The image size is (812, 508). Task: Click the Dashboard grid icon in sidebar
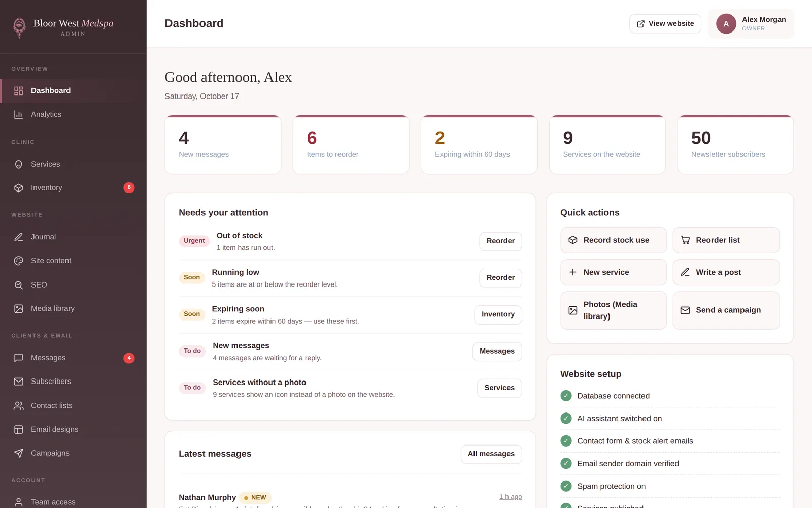pyautogui.click(x=19, y=91)
